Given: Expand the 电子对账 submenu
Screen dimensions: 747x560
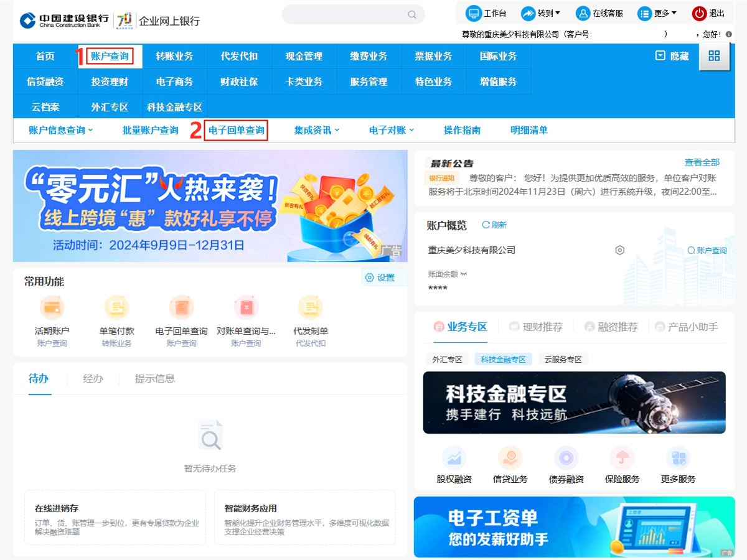Looking at the screenshot, I should point(392,130).
